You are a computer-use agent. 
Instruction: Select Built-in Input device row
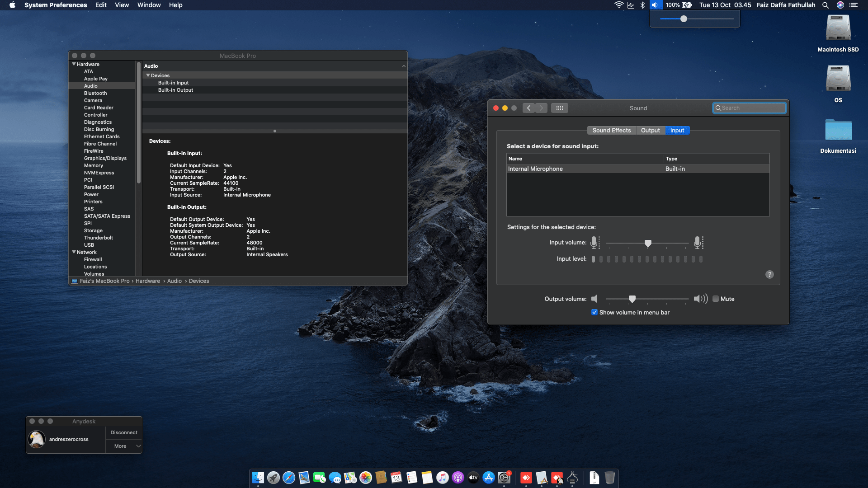[275, 83]
